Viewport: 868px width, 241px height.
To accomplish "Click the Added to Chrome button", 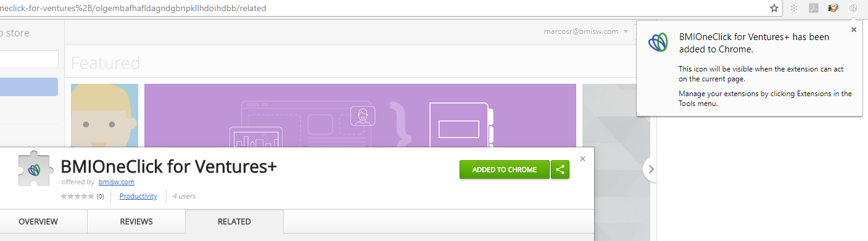I will [504, 170].
